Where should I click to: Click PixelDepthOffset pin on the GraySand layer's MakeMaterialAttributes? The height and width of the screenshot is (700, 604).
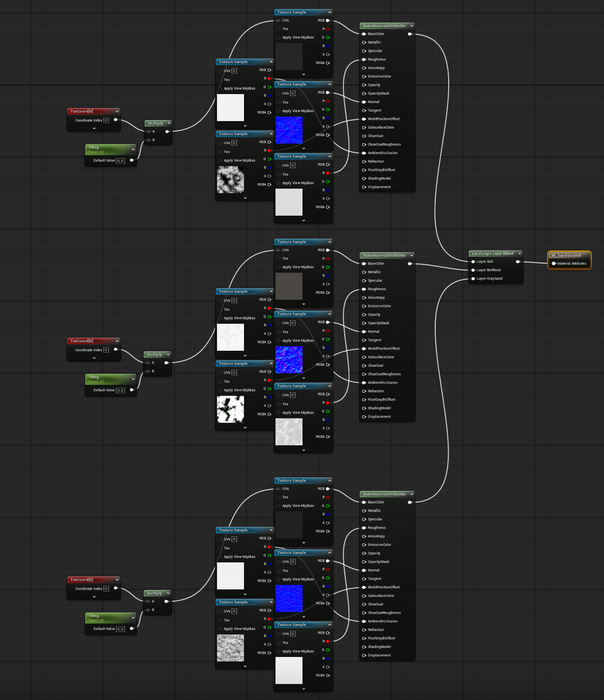point(364,638)
